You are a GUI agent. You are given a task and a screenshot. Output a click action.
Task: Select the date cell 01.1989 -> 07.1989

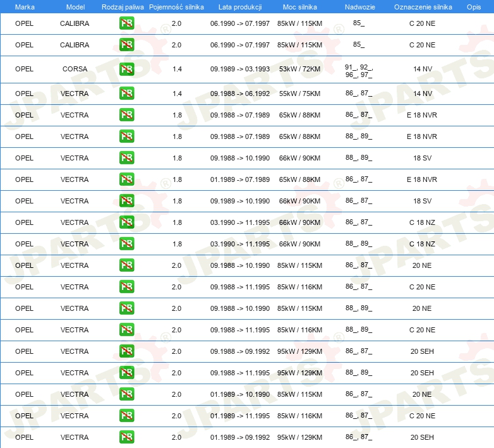[240, 179]
